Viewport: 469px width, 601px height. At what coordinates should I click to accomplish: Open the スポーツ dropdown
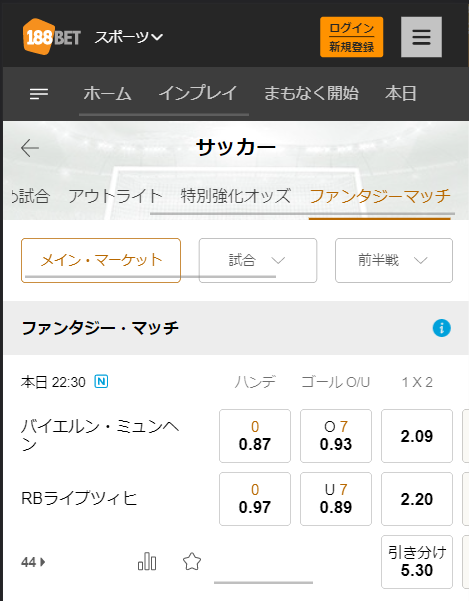point(129,37)
